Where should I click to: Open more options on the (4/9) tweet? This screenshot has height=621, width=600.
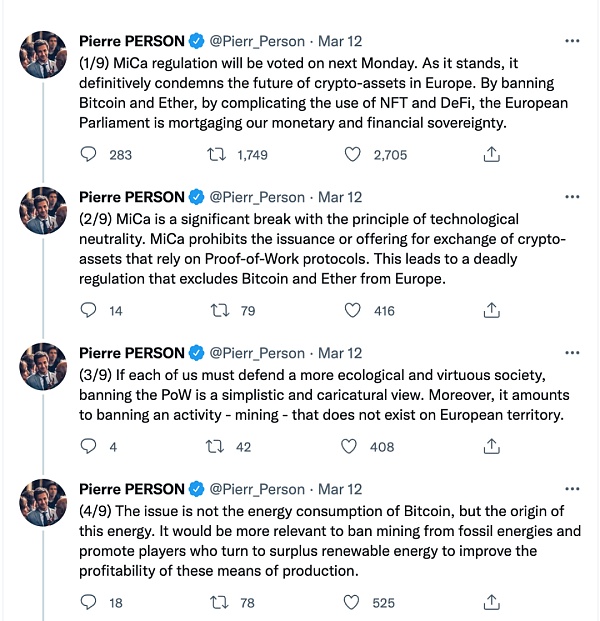click(571, 489)
